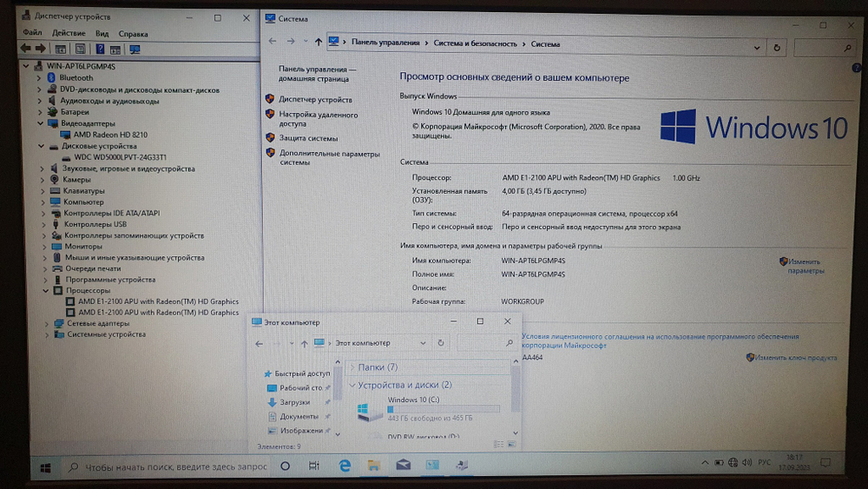Collapse the WIN-APT6LPGMP4S root node
This screenshot has height=489, width=868.
[25, 66]
